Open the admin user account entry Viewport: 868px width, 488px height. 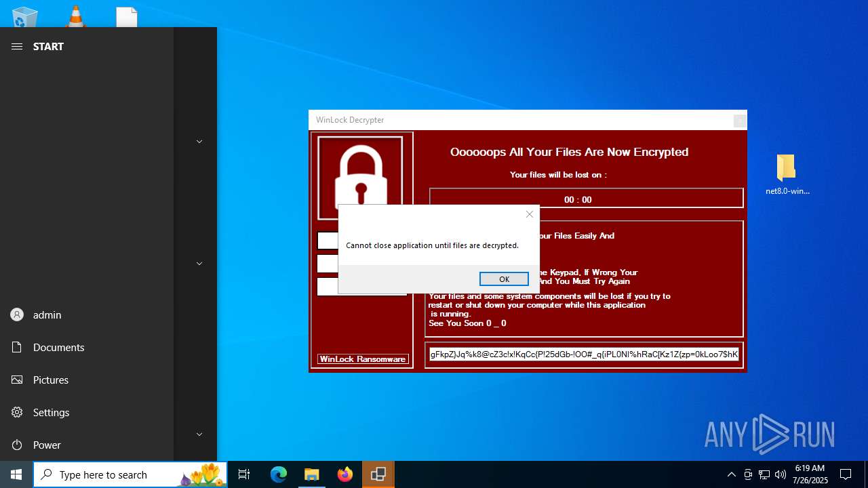coord(87,314)
